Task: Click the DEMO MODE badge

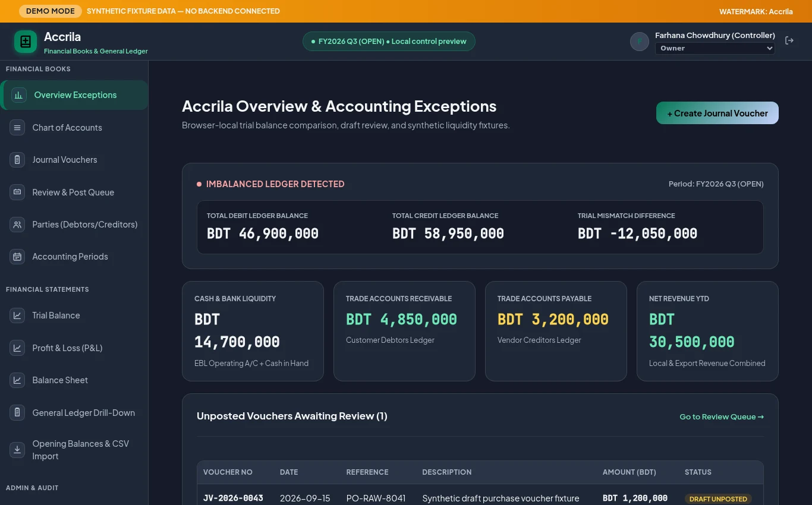Action: (x=51, y=11)
